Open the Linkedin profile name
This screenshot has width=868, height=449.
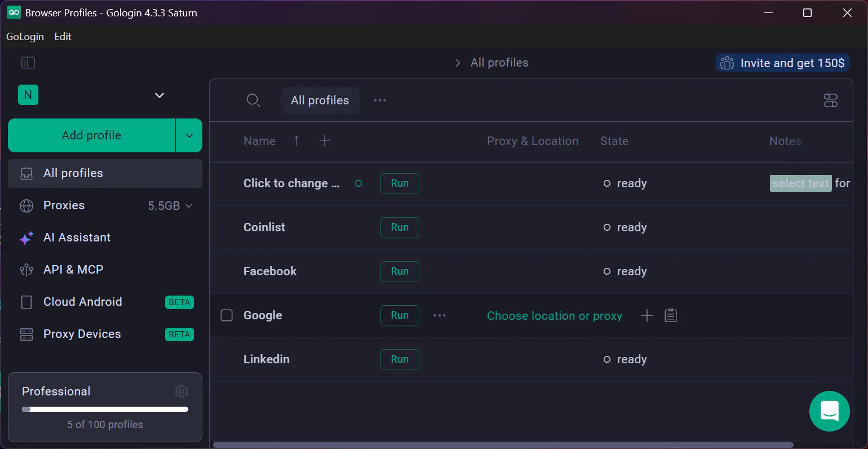coord(267,359)
